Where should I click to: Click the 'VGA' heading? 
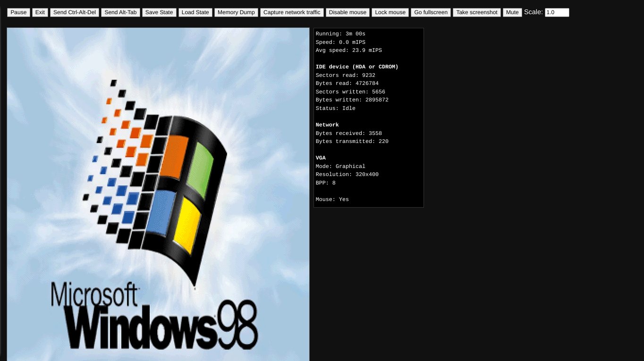321,158
